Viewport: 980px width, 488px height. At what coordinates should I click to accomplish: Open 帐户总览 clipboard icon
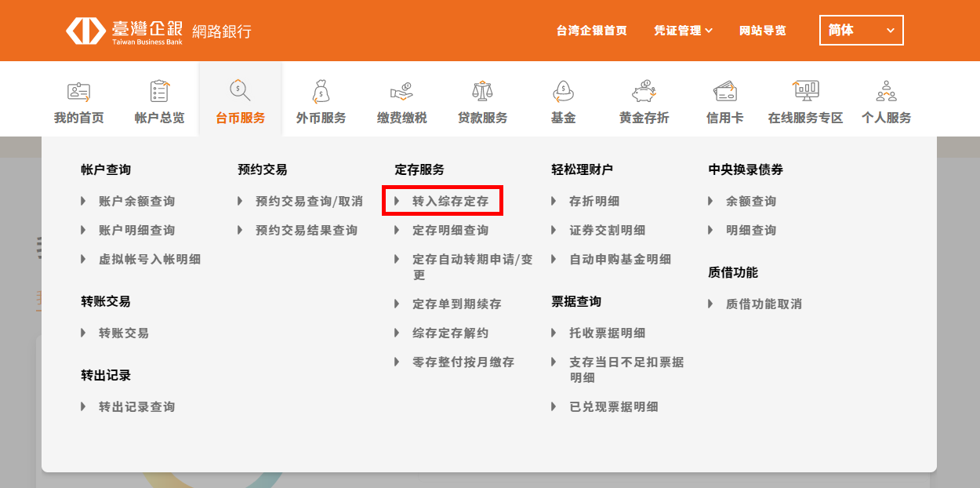pyautogui.click(x=159, y=92)
